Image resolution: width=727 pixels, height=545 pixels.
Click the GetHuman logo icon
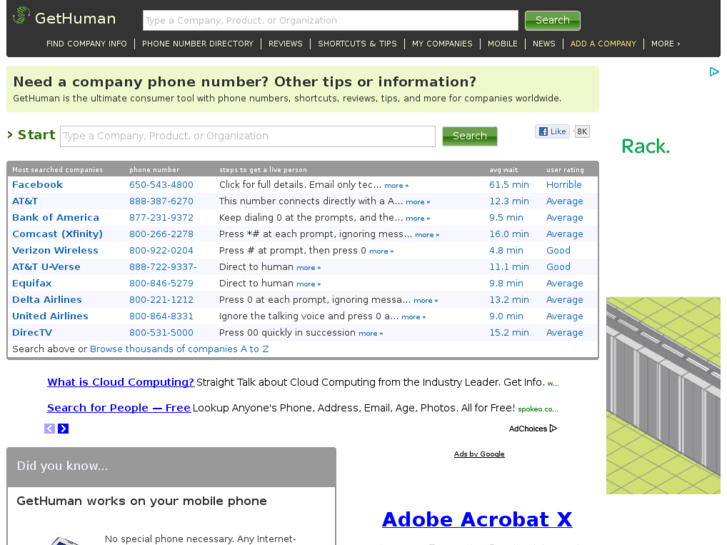[21, 16]
